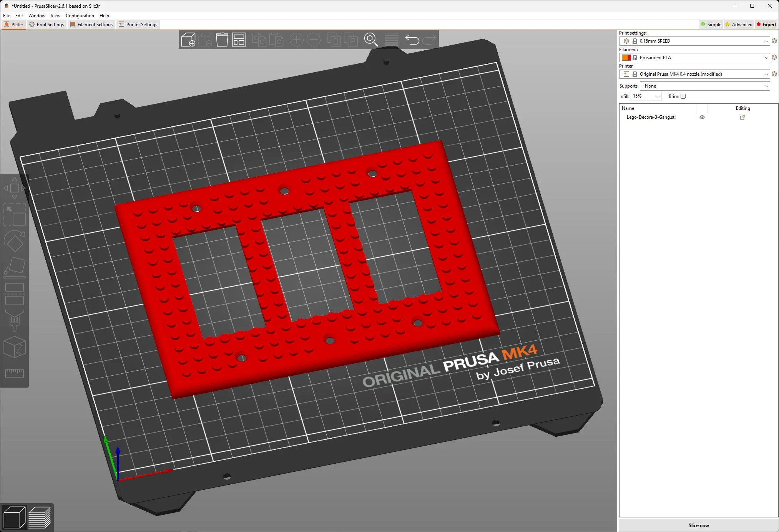The height and width of the screenshot is (532, 779).
Task: Click the Undo arrow icon
Action: [412, 40]
